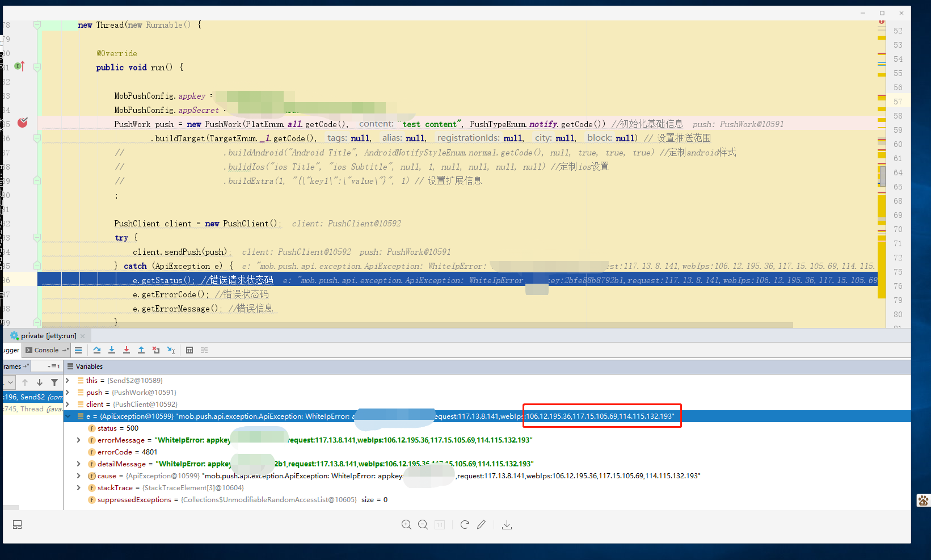The width and height of the screenshot is (931, 560).
Task: Toggle code folding at the run() method
Action: point(37,68)
